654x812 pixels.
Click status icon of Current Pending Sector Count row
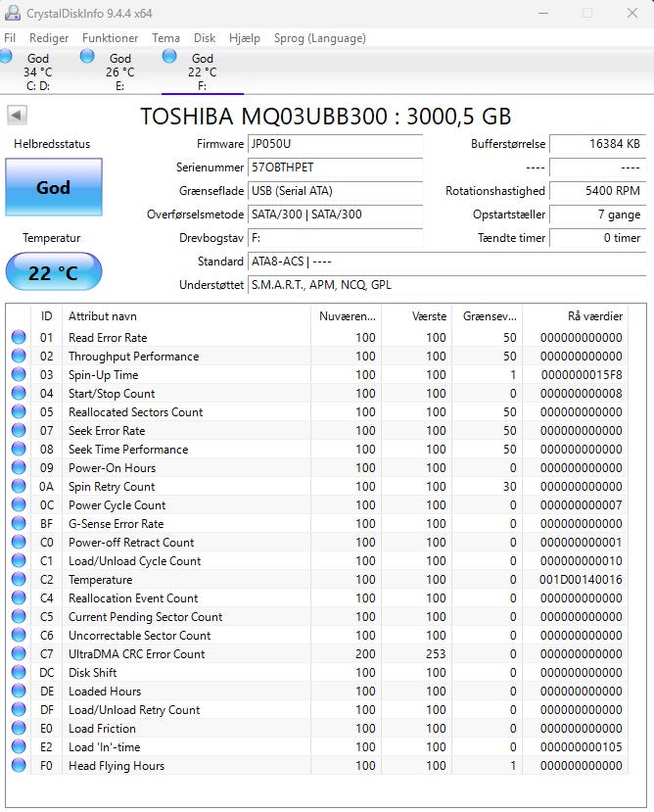[x=19, y=617]
